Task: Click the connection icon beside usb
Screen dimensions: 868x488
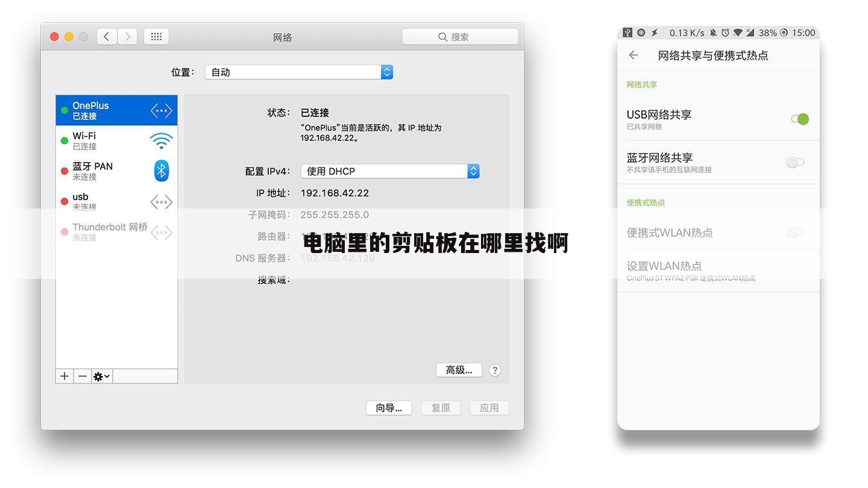Action: tap(161, 202)
